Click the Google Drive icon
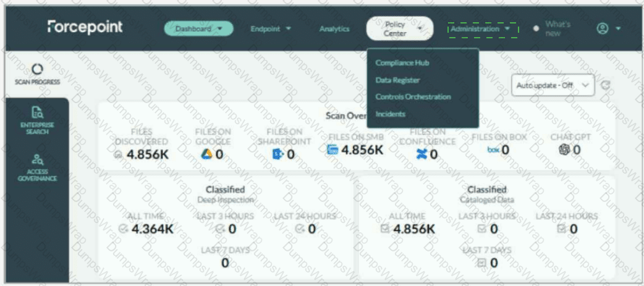Screen dimensions: 644x286 (x=206, y=154)
